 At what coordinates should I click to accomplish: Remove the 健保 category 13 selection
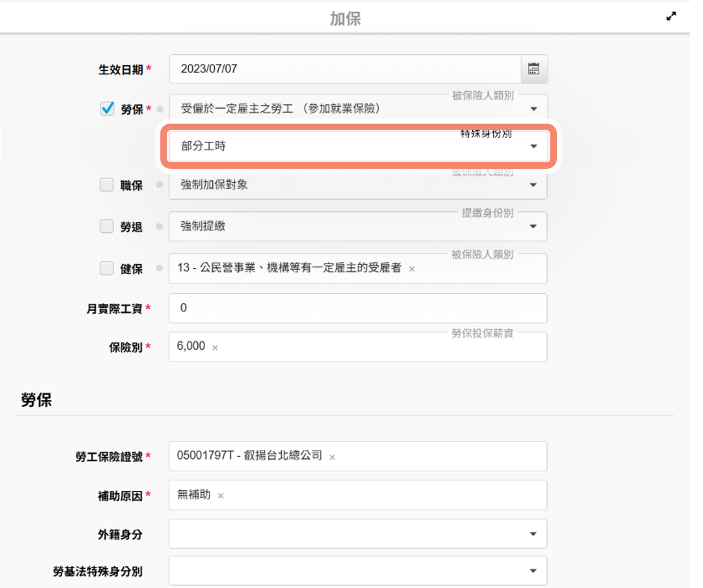(412, 269)
